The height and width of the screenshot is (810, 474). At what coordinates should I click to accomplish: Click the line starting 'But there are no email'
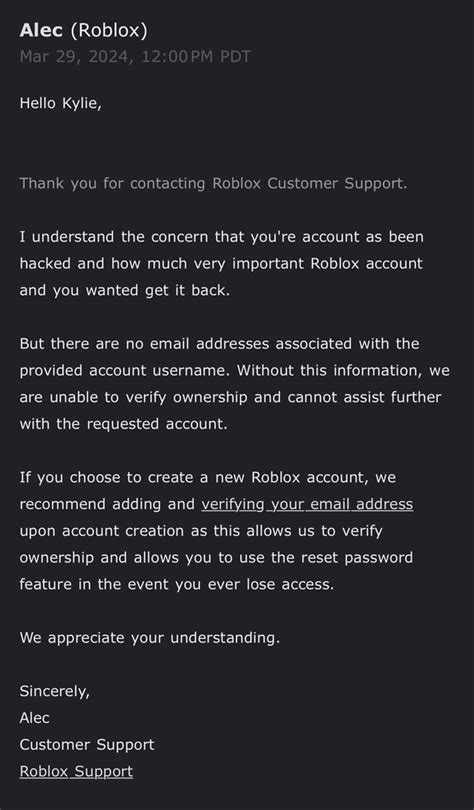[219, 344]
